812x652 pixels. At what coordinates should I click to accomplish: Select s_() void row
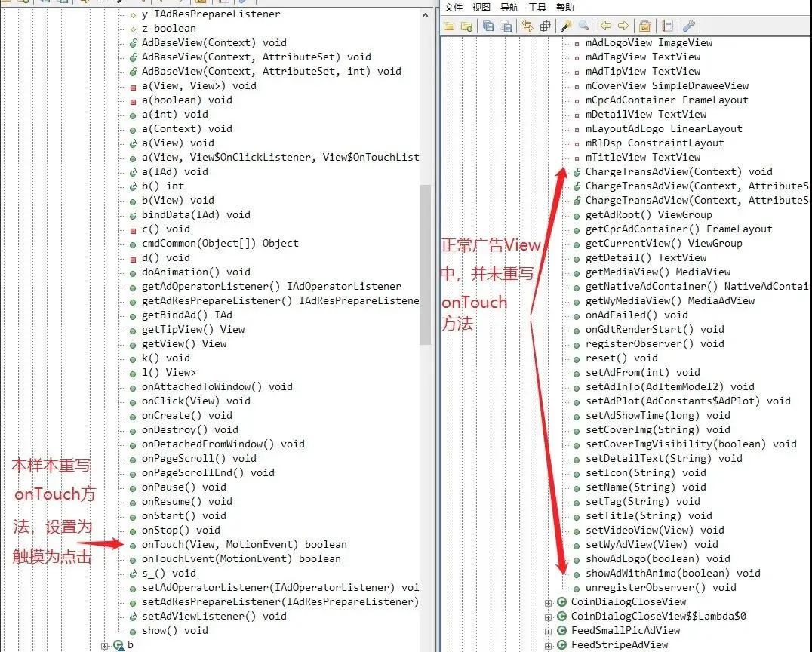coord(169,574)
